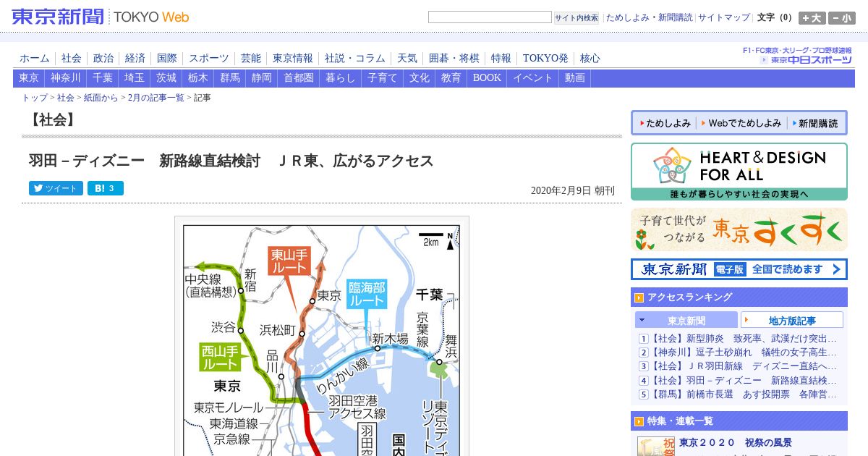
Task: Enlarge the Haneda route map image
Action: 322,337
